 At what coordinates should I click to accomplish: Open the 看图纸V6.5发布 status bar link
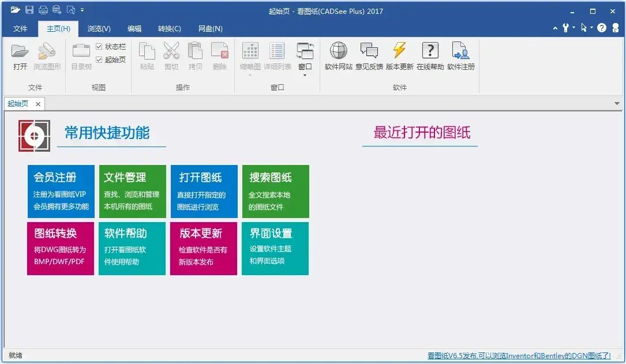[519, 355]
